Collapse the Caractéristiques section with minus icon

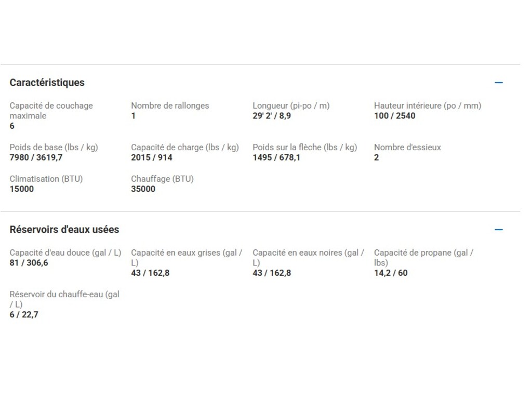coord(499,83)
